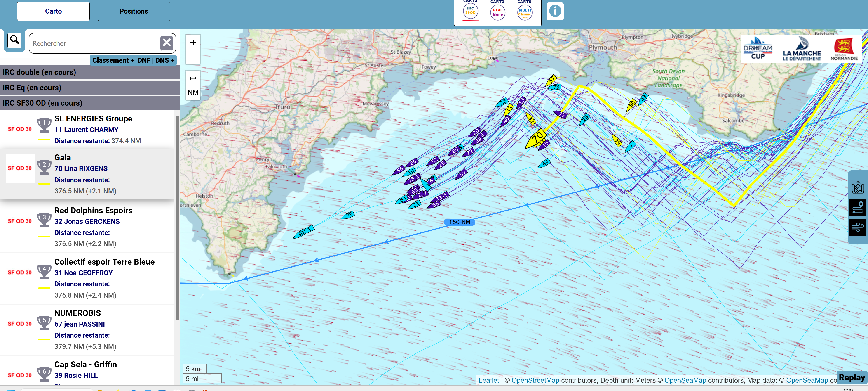
Task: Click boat marker 52 on map
Action: click(433, 161)
